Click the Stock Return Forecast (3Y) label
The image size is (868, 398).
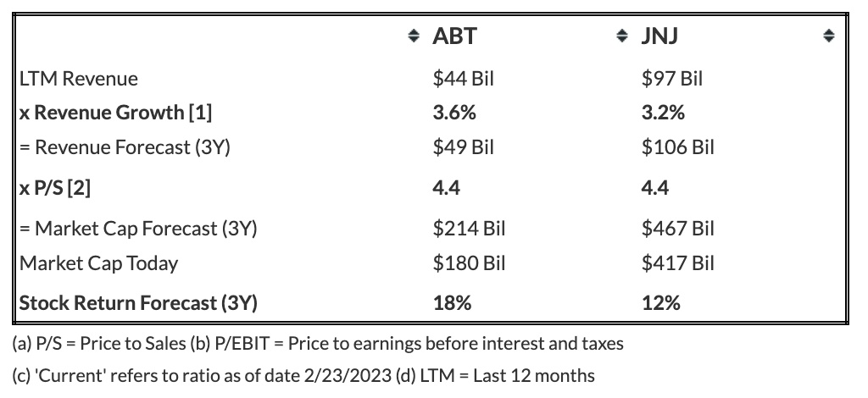(x=138, y=302)
